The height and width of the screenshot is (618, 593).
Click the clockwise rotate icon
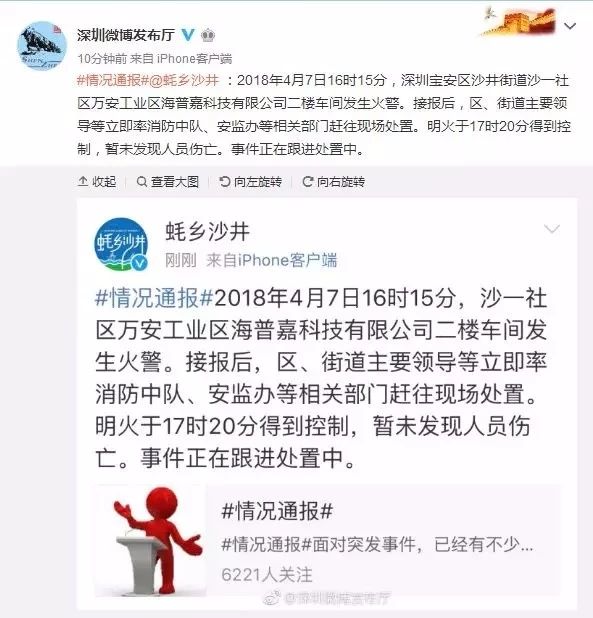click(x=308, y=182)
